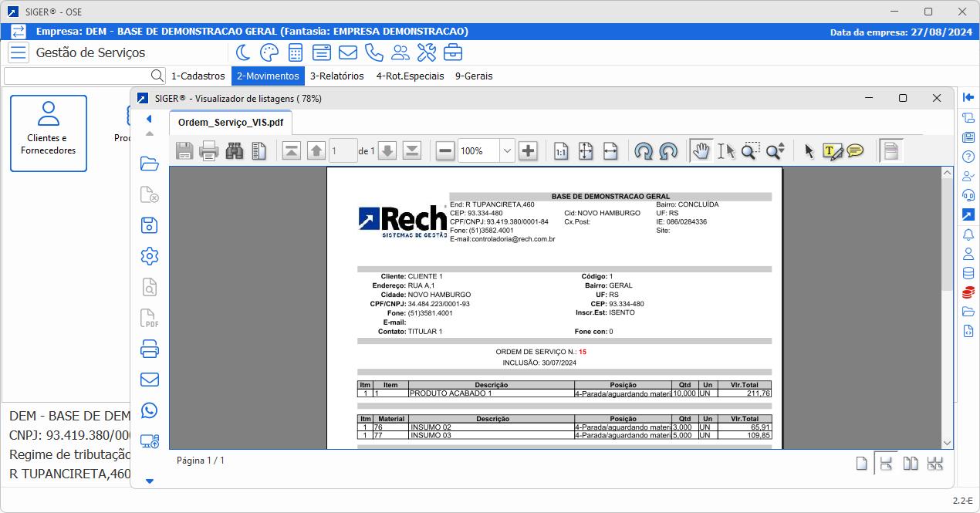Click the wrench and screwdriver tools icon
The height and width of the screenshot is (513, 980).
tap(426, 52)
